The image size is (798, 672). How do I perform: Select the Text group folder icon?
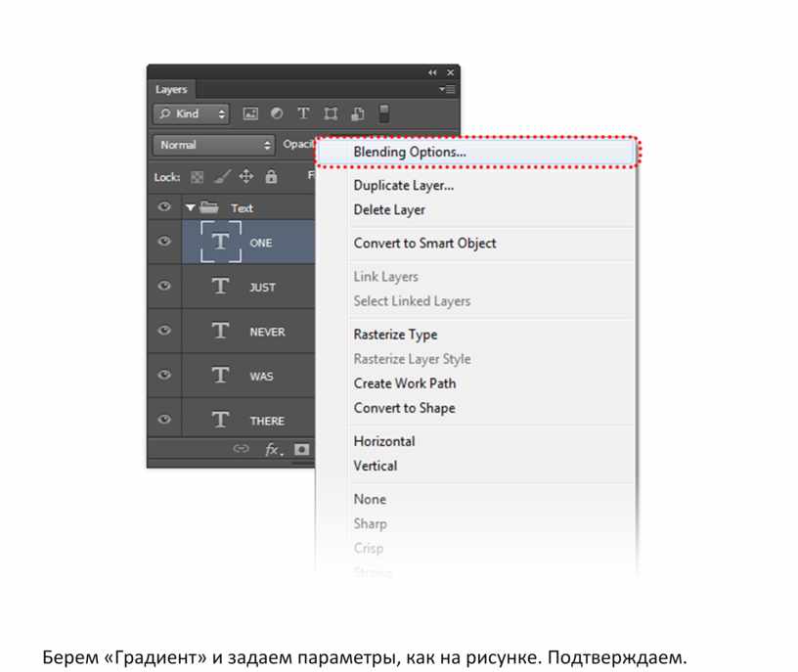[x=208, y=207]
